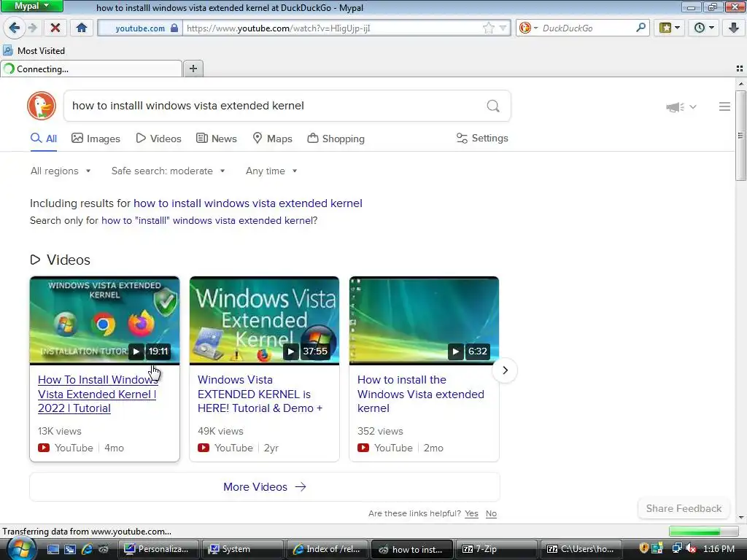
Task: Switch to the System taskbar window
Action: [x=242, y=549]
